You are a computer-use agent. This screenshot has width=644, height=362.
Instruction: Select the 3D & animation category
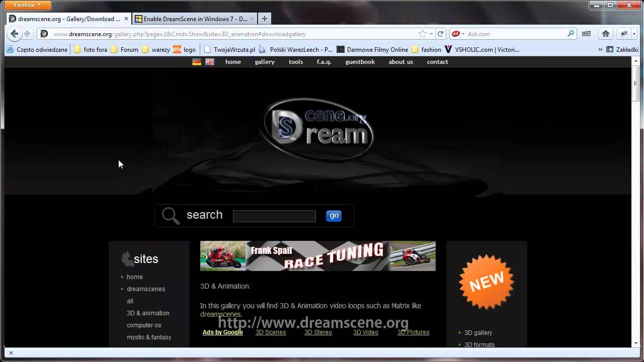[148, 313]
